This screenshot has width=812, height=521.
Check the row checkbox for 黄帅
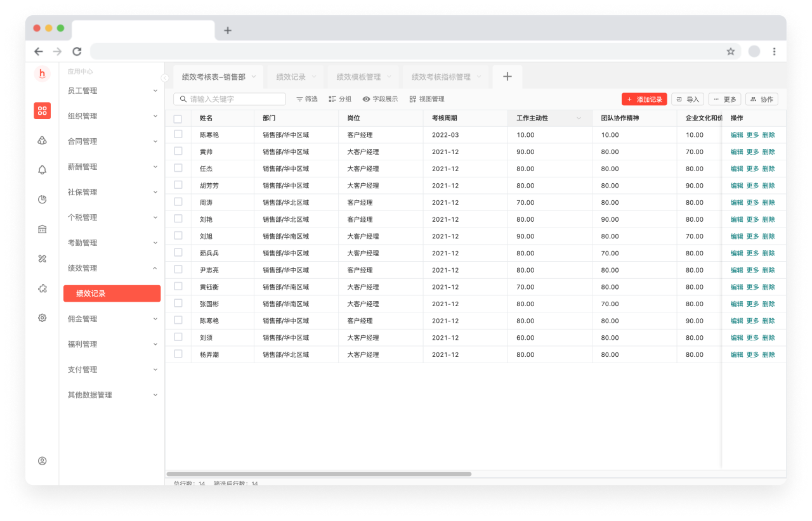point(178,151)
